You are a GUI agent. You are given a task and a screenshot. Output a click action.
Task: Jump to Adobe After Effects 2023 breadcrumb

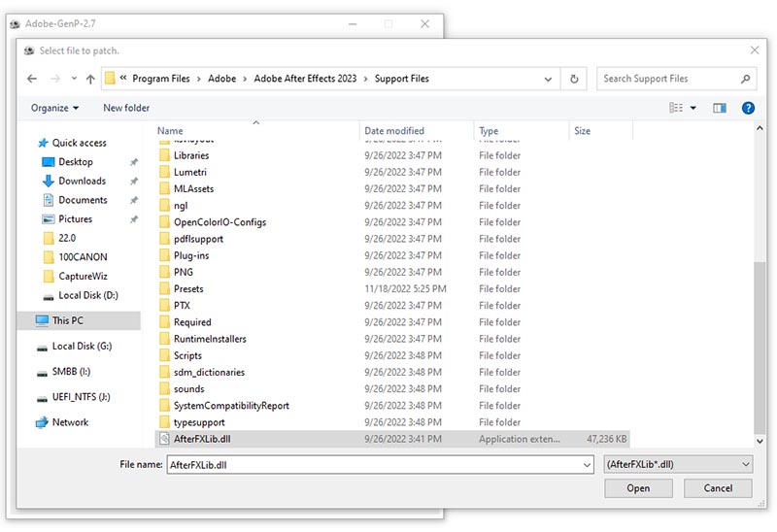[x=305, y=79]
